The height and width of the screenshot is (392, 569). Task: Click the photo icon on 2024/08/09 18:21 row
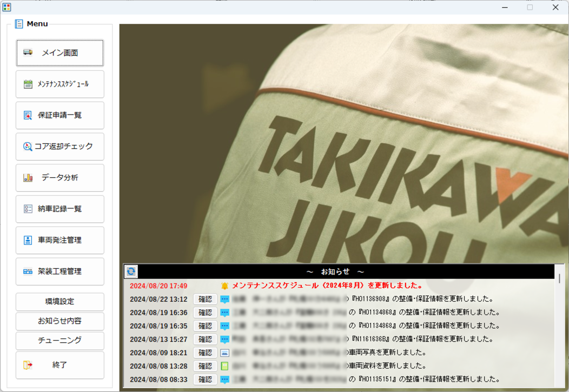pos(225,353)
